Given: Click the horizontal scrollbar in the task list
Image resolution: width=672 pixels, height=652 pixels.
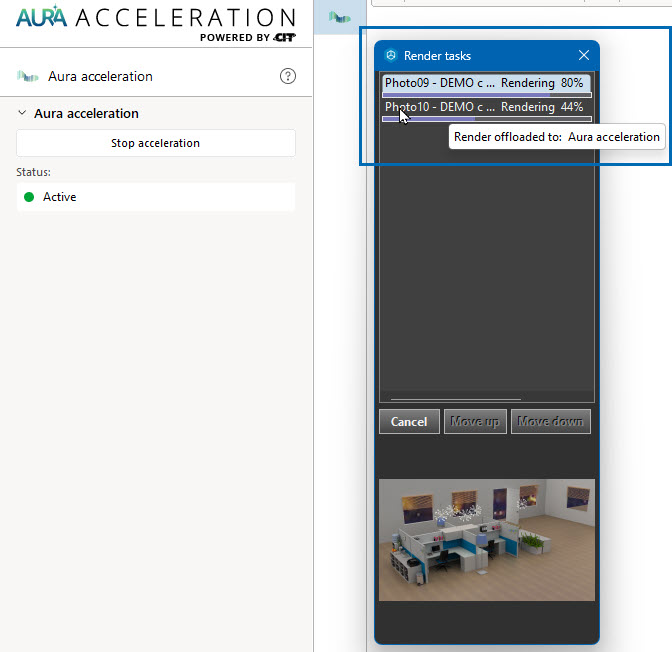Looking at the screenshot, I should [x=456, y=399].
